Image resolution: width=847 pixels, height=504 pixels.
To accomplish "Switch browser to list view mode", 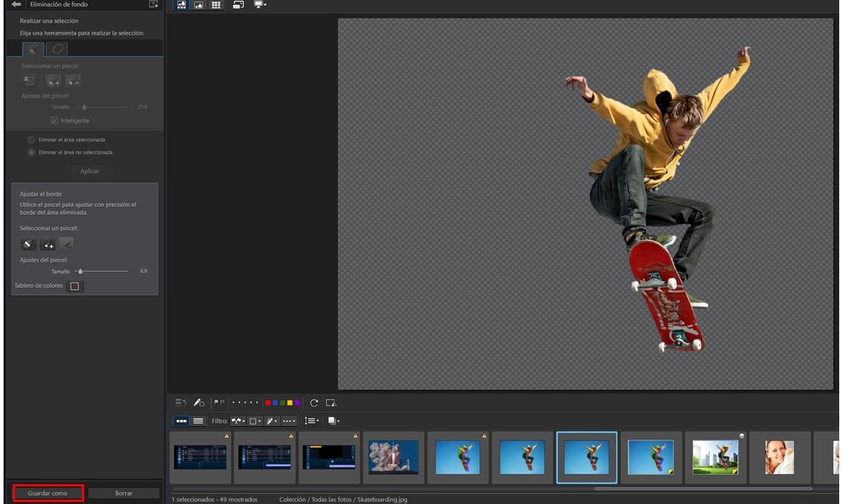I will coord(198,421).
